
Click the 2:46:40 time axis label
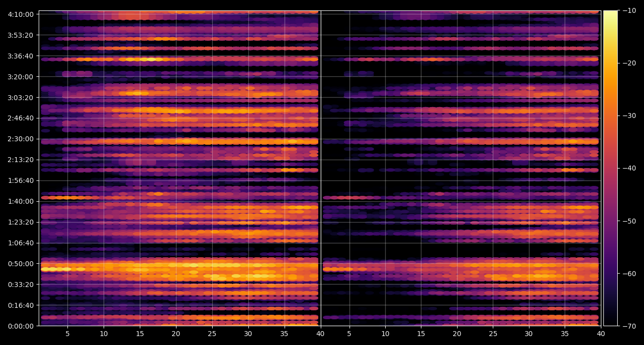(21, 118)
